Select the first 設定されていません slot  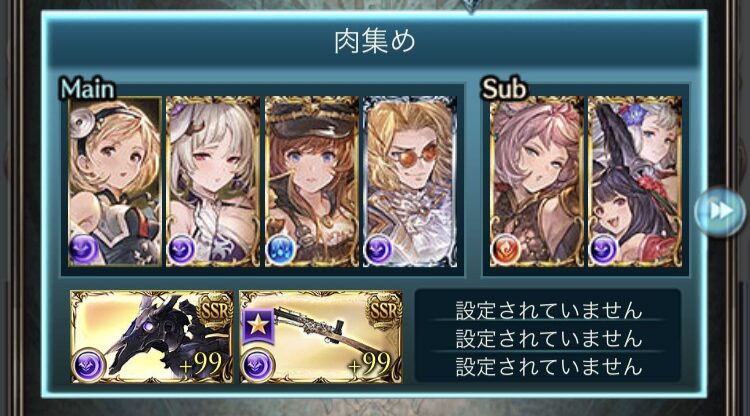(x=548, y=310)
